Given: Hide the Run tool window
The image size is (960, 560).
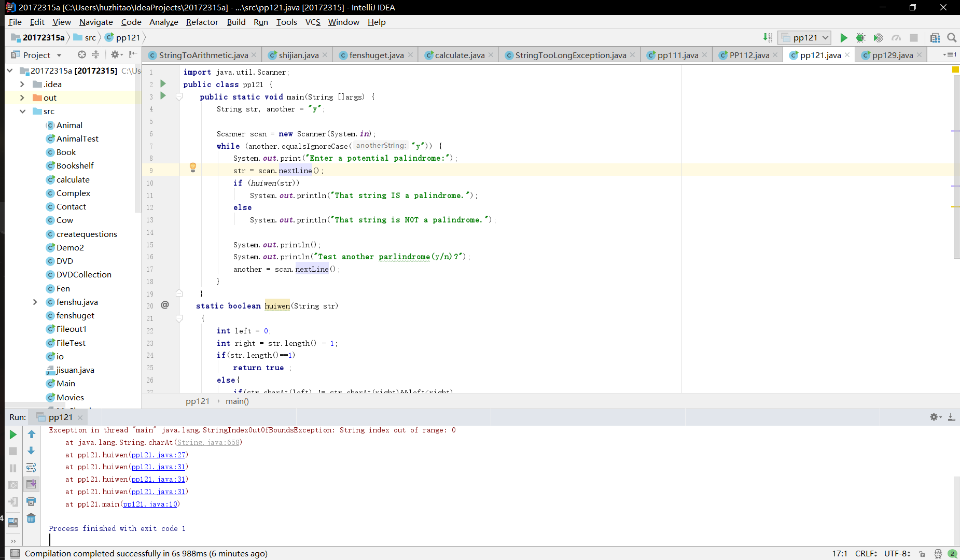Looking at the screenshot, I should coord(951,417).
